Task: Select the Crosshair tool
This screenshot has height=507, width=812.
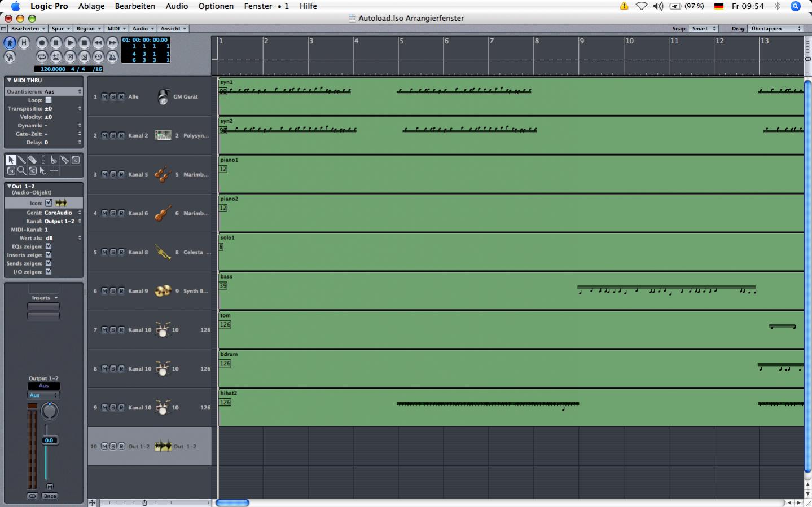Action: 54,170
